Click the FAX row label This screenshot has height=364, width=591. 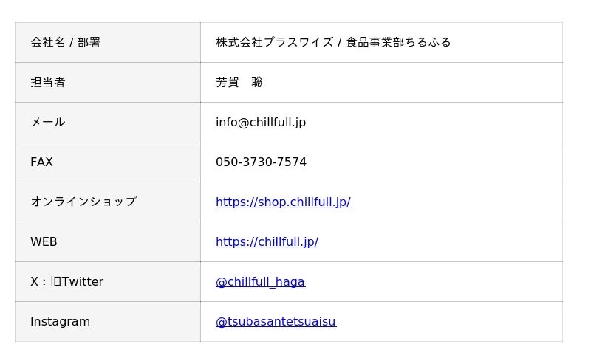(x=41, y=162)
